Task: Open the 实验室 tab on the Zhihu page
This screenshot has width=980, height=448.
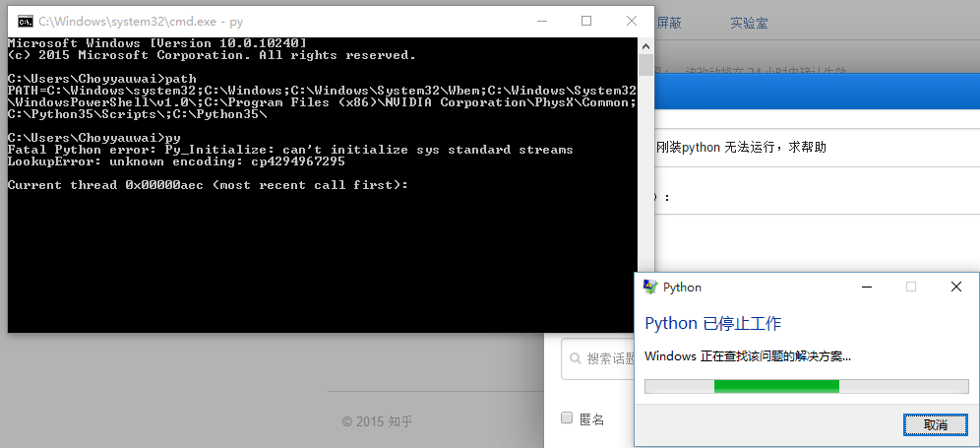Action: [x=749, y=24]
